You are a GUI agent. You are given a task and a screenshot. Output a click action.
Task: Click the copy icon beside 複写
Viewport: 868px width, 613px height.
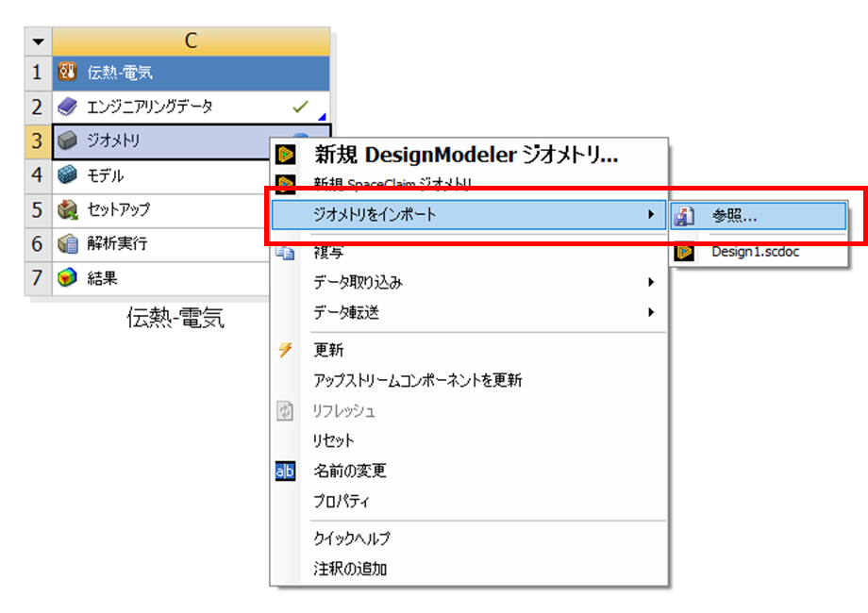(x=285, y=253)
